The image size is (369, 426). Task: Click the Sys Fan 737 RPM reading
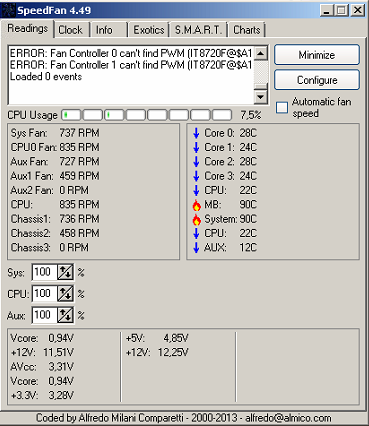[x=55, y=133]
